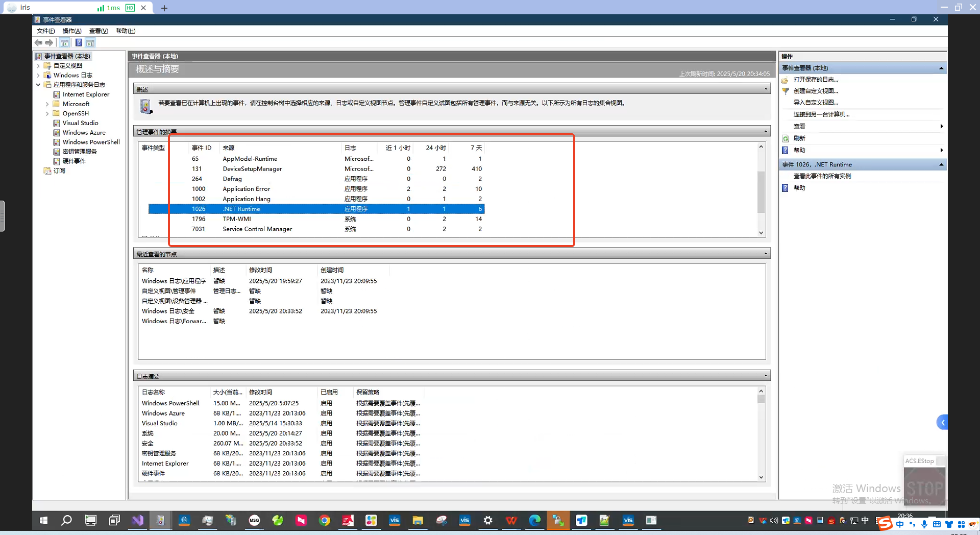This screenshot has width=980, height=535.
Task: Click 查看此事件的所有实例 action link
Action: [822, 176]
